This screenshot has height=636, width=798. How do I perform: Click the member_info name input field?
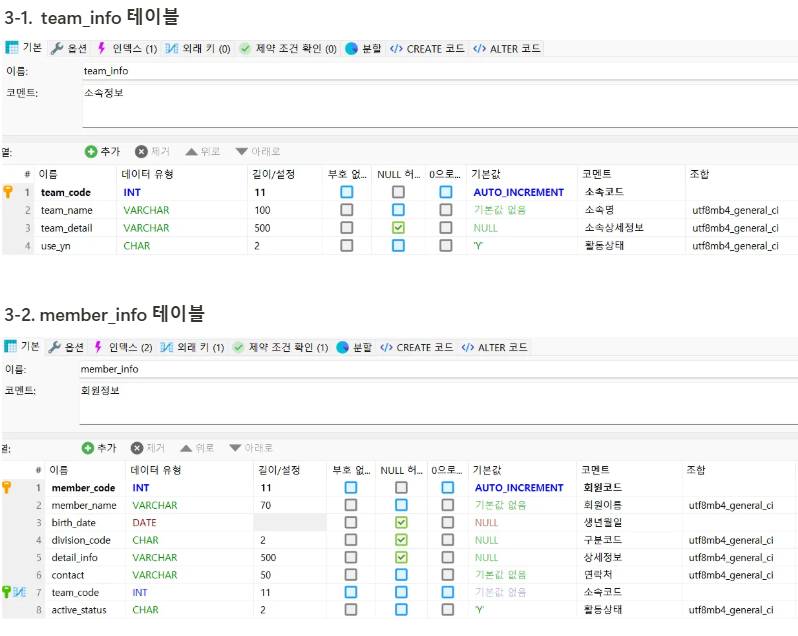click(438, 369)
